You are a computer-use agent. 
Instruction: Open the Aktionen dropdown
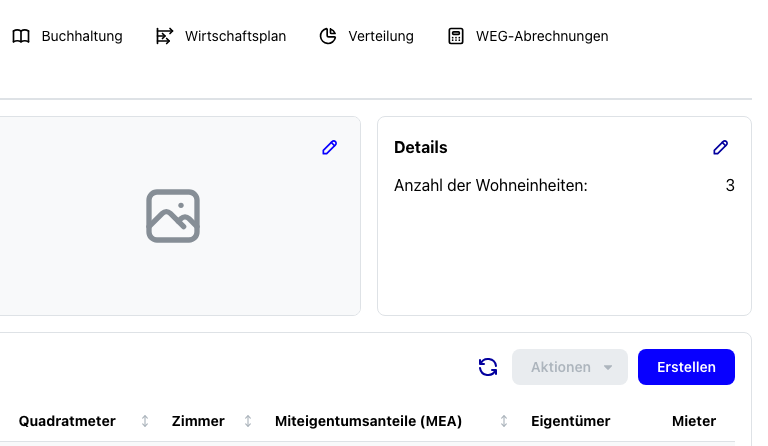(x=570, y=367)
